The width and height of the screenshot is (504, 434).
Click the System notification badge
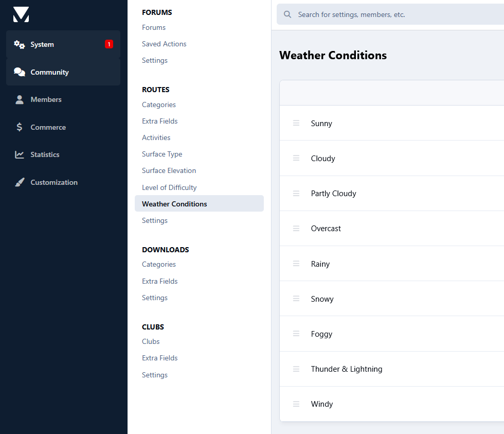point(109,44)
